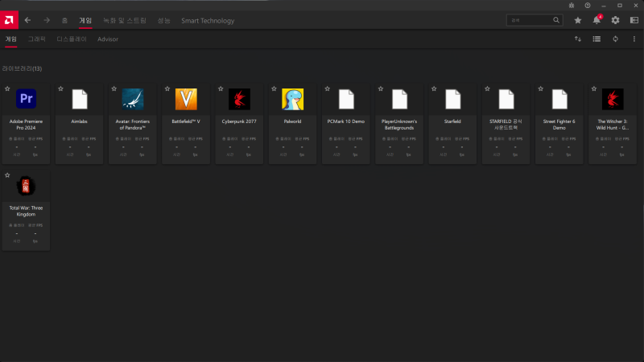Open favorites star in the top bar
Image resolution: width=644 pixels, height=362 pixels.
coord(578,20)
